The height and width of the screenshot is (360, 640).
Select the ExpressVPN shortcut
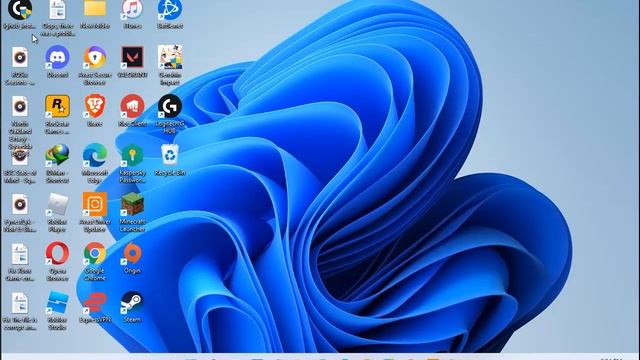point(95,306)
